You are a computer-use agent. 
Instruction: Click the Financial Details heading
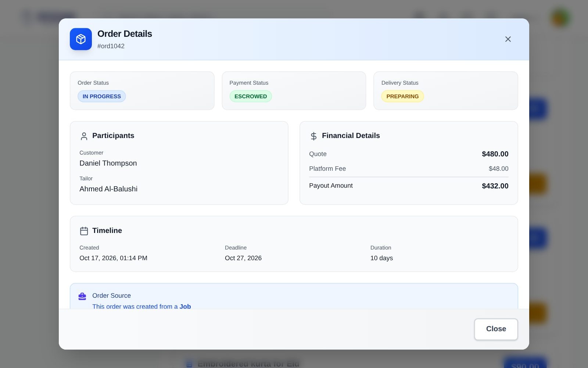(x=351, y=135)
